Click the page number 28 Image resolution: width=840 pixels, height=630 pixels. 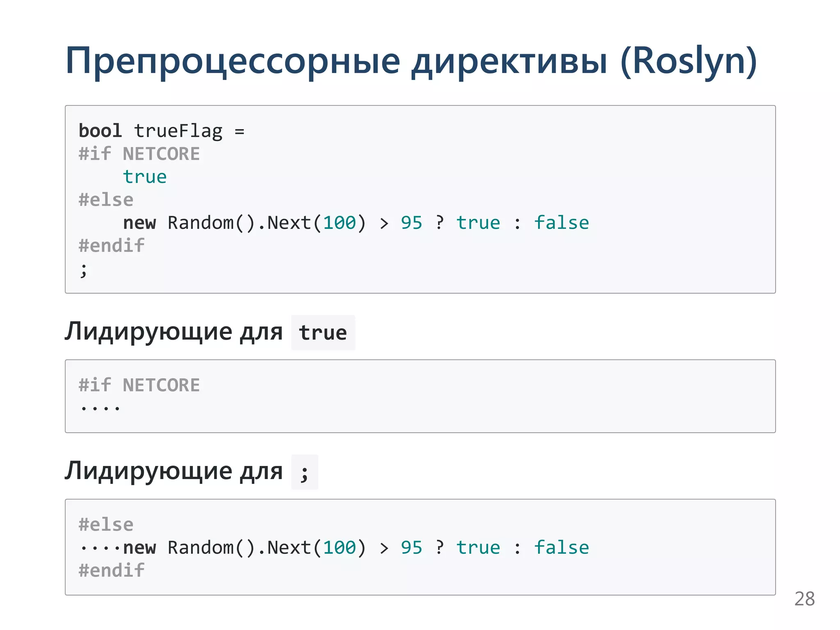pyautogui.click(x=804, y=599)
